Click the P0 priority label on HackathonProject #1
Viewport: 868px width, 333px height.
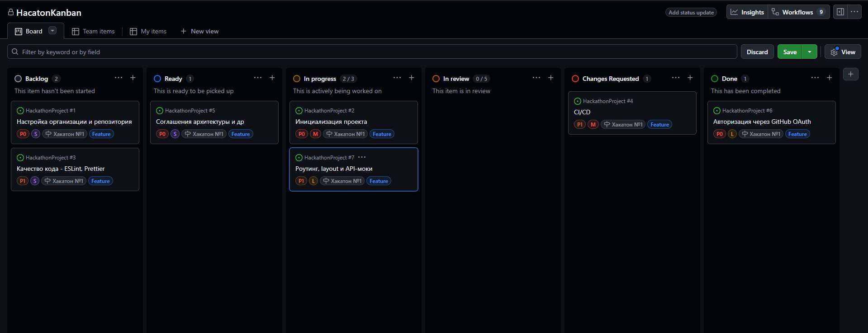coord(23,134)
